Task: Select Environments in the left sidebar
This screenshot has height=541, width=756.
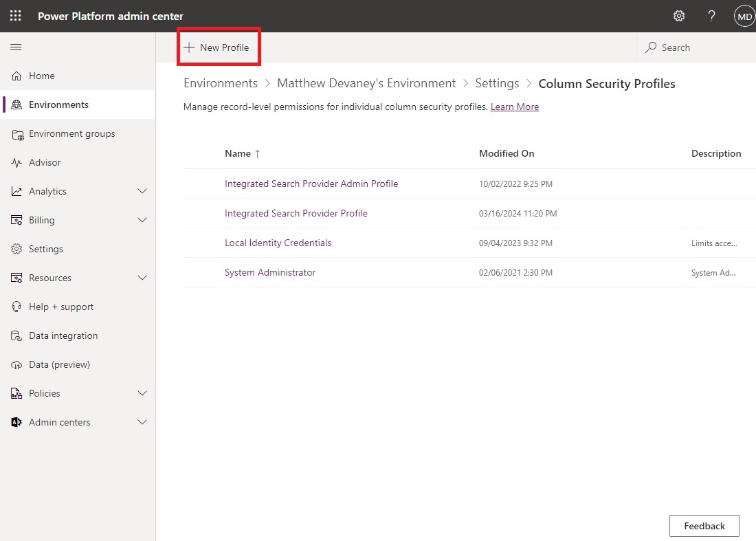Action: (x=60, y=104)
